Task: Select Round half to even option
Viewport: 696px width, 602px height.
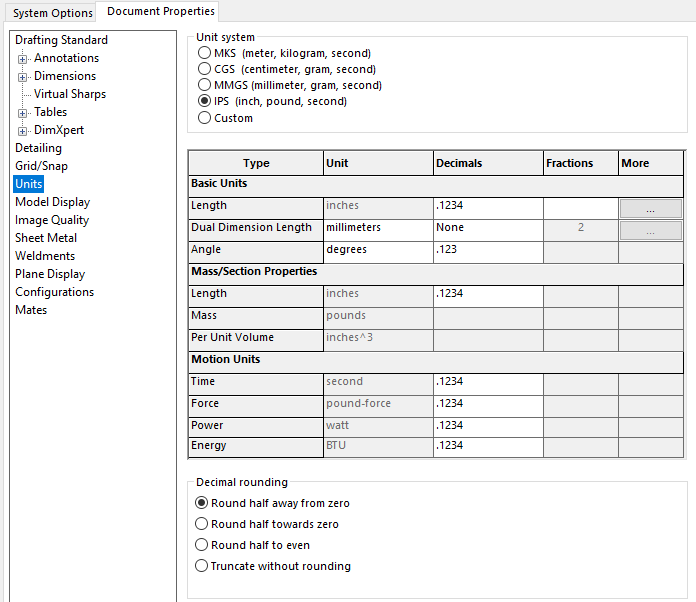Action: [203, 545]
